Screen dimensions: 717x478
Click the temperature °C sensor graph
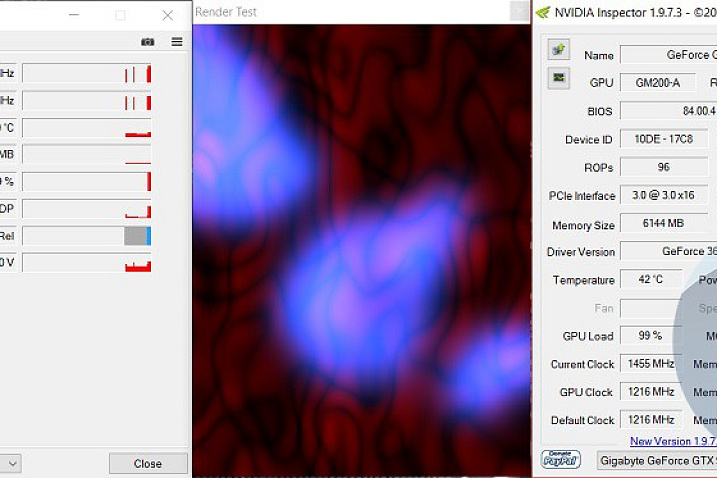(x=87, y=128)
